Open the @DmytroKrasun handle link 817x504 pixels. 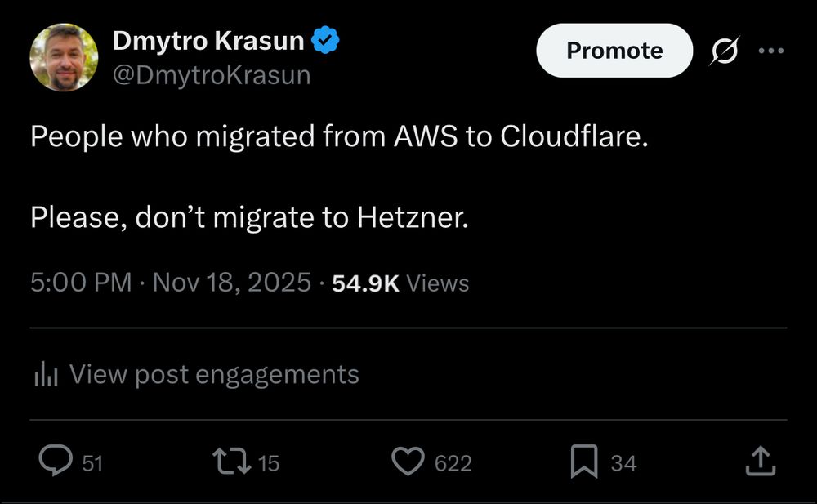coord(212,75)
